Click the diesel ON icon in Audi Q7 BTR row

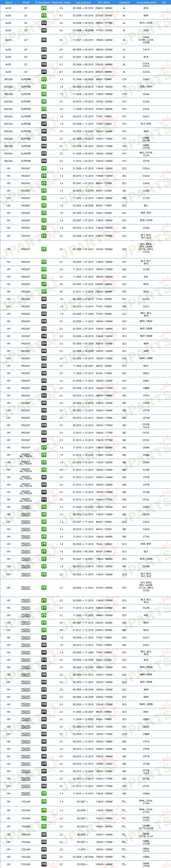pyautogui.click(x=44, y=57)
